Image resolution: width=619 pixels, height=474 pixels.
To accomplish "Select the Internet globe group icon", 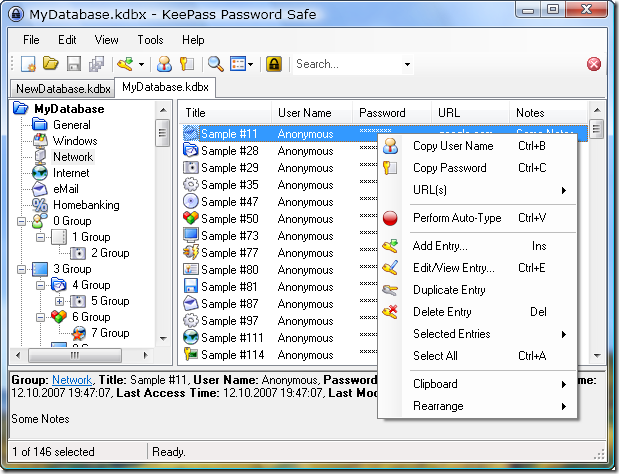I will tap(40, 173).
